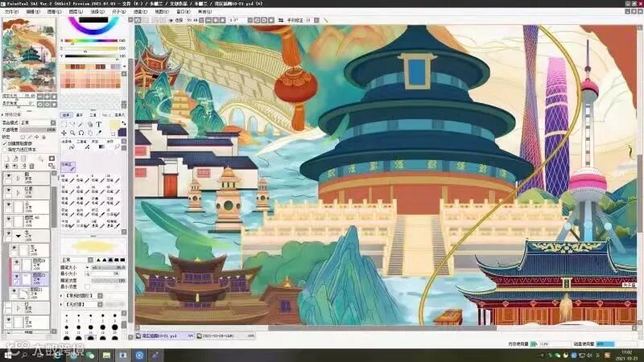Select the lasso selection tool
644x362 pixels.
tap(72, 125)
